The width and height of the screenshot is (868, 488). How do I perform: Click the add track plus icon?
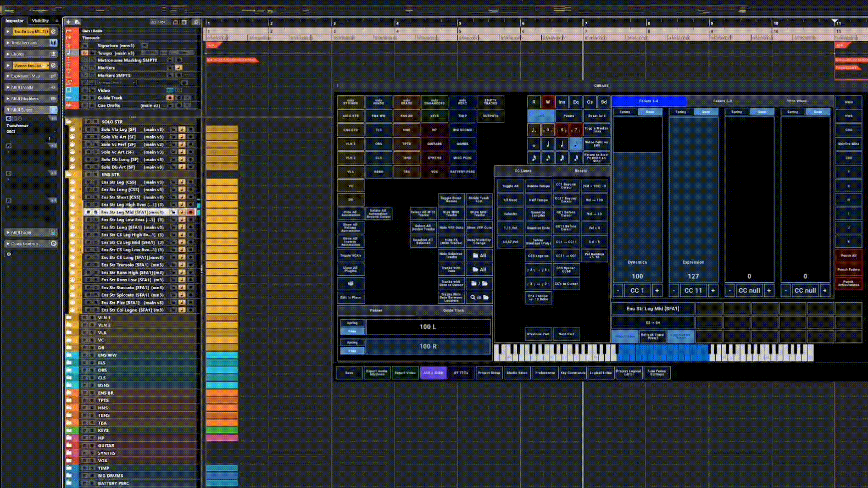click(69, 22)
